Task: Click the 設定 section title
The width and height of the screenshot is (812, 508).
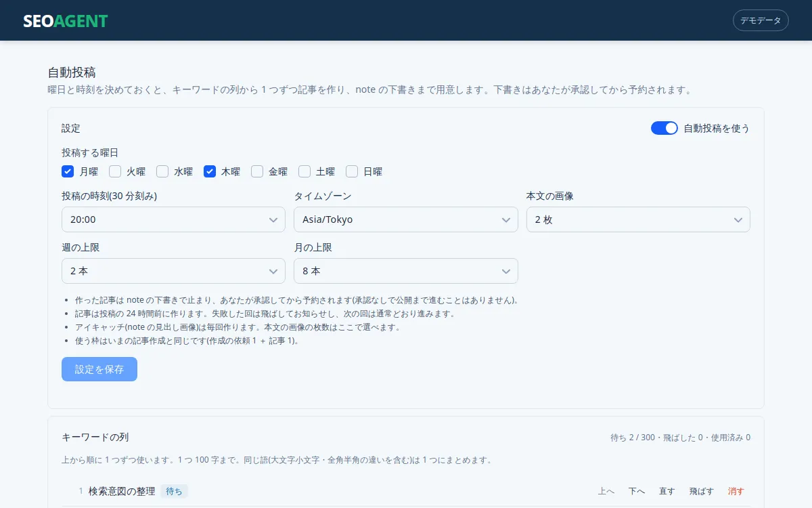Action: (x=71, y=128)
